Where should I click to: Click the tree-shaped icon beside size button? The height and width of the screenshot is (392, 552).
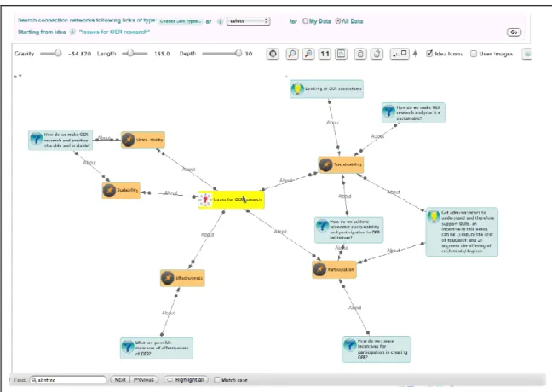(x=415, y=54)
